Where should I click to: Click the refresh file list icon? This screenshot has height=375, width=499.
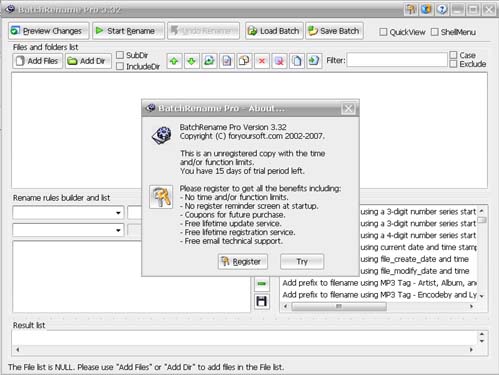[209, 61]
